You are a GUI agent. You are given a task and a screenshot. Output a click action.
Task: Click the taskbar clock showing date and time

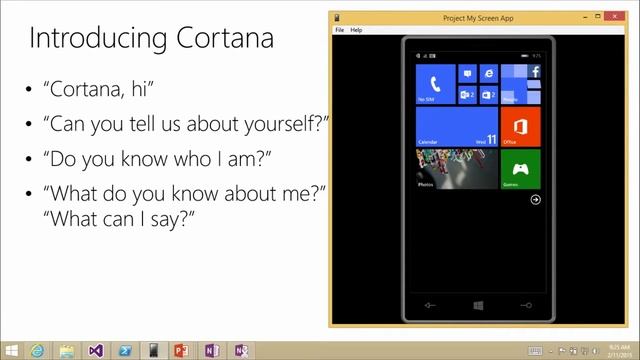tap(619, 351)
